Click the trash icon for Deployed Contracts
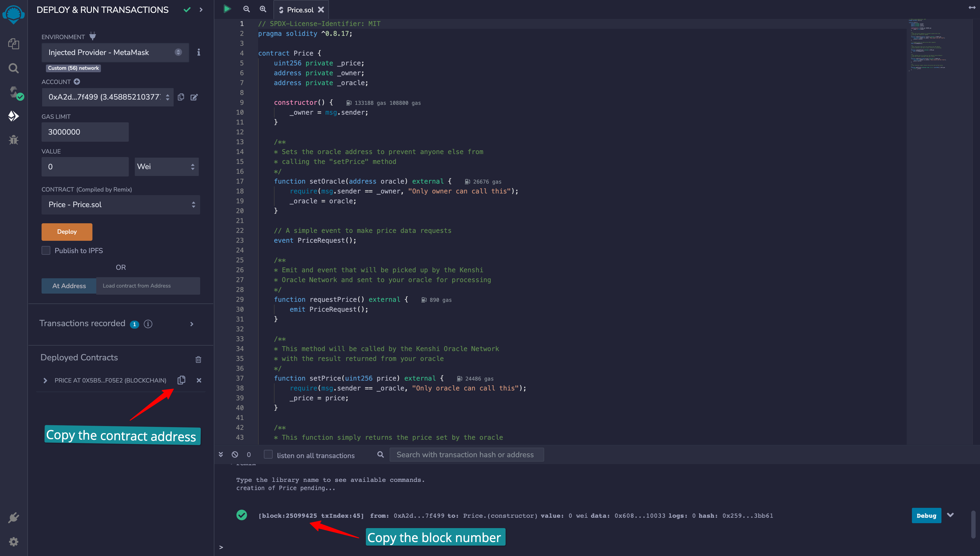Viewport: 980px width, 556px height. (198, 359)
